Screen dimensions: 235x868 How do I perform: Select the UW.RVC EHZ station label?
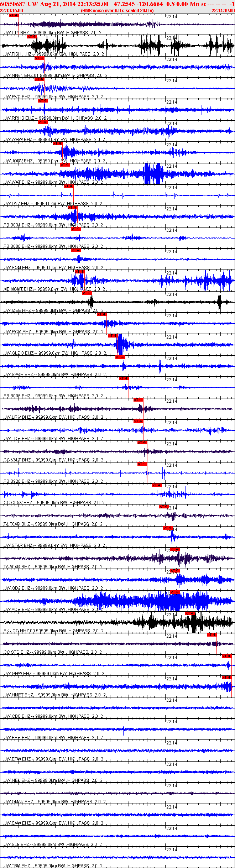53,97
